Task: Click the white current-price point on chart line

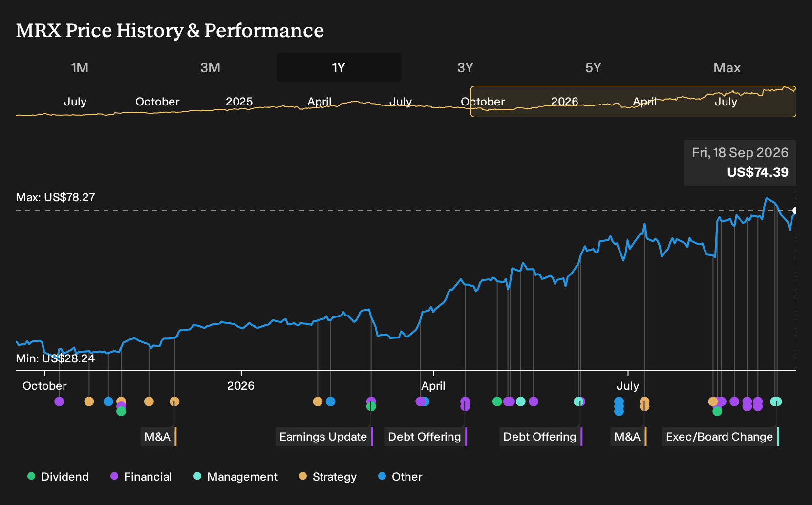Action: [795, 210]
